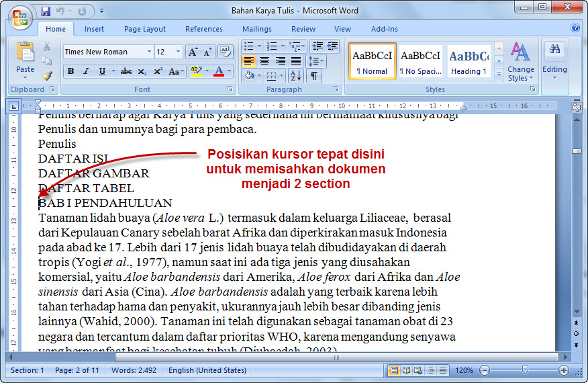Click the Office Button orb
The width and height of the screenshot is (588, 383).
click(x=20, y=17)
